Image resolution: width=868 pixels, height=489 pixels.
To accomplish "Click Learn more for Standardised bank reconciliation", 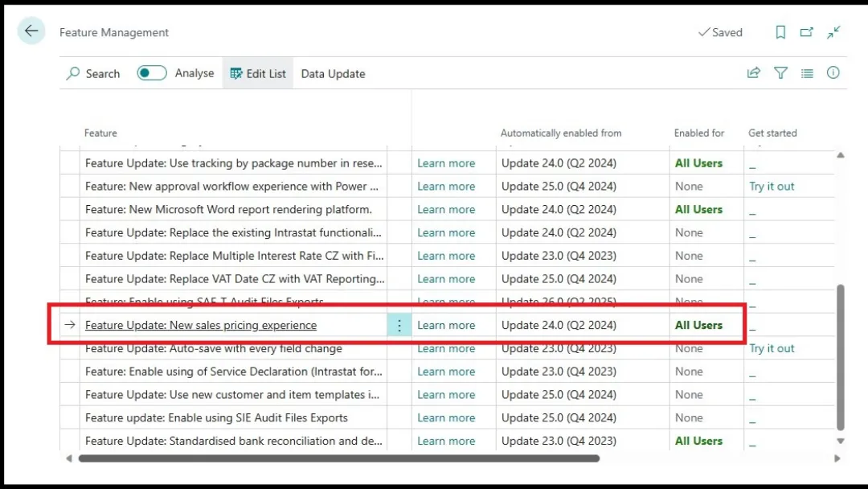I will [446, 442].
